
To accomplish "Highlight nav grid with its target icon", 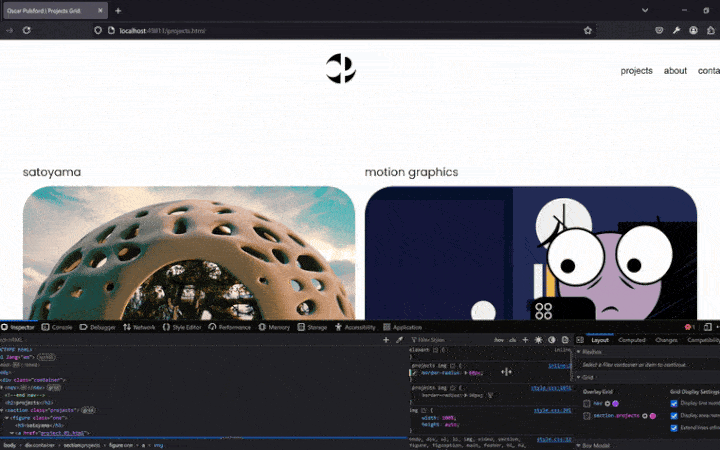I will coord(607,404).
